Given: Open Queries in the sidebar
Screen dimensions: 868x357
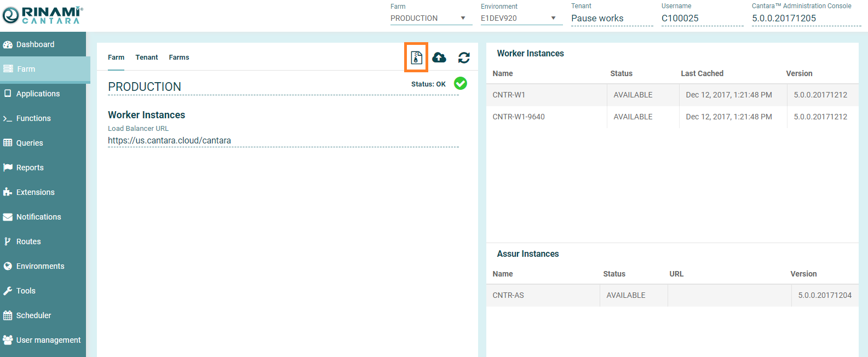Looking at the screenshot, I should point(30,143).
